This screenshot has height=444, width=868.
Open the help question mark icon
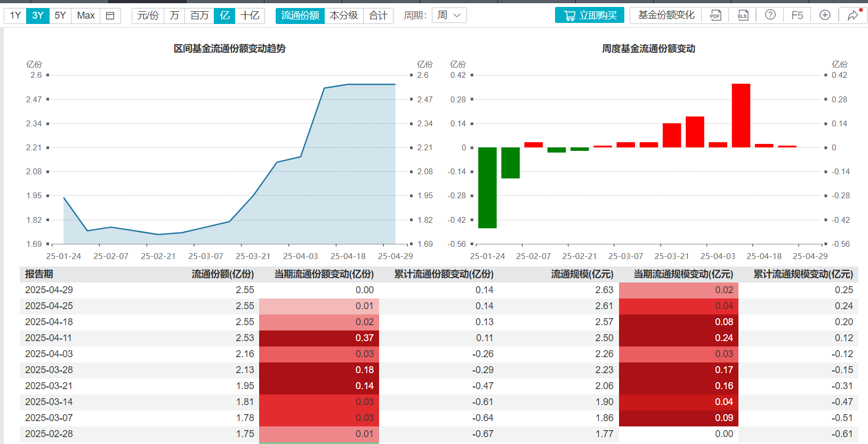click(770, 15)
